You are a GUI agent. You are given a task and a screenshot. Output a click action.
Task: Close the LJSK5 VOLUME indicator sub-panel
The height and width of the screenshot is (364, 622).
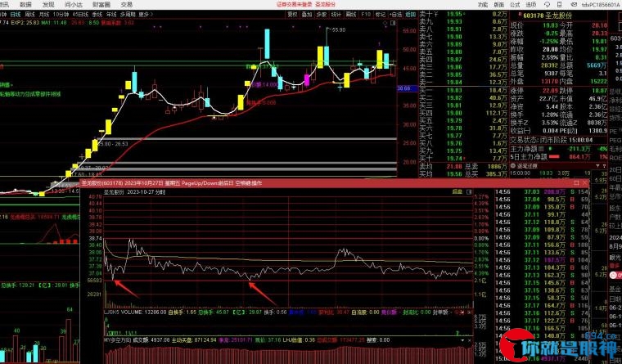coord(470,312)
